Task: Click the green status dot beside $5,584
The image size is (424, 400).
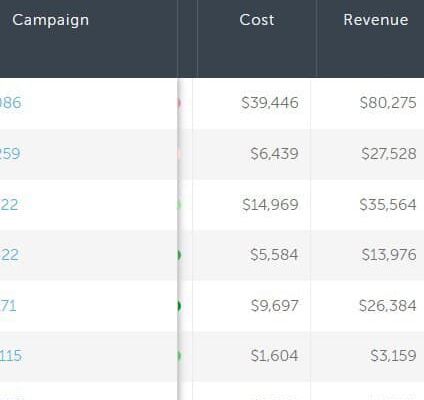Action: point(179,255)
